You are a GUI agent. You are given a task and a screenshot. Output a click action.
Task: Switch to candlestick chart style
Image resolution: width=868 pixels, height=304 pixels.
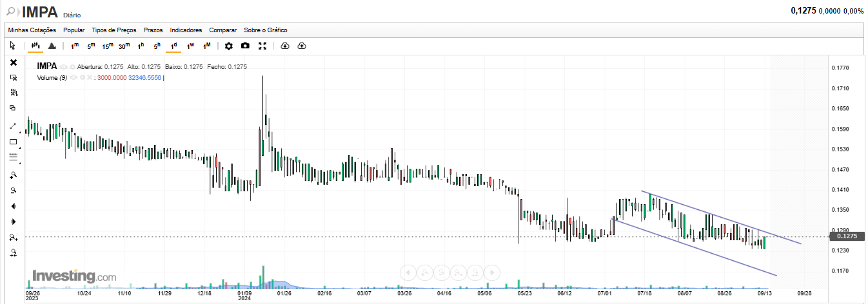[35, 46]
